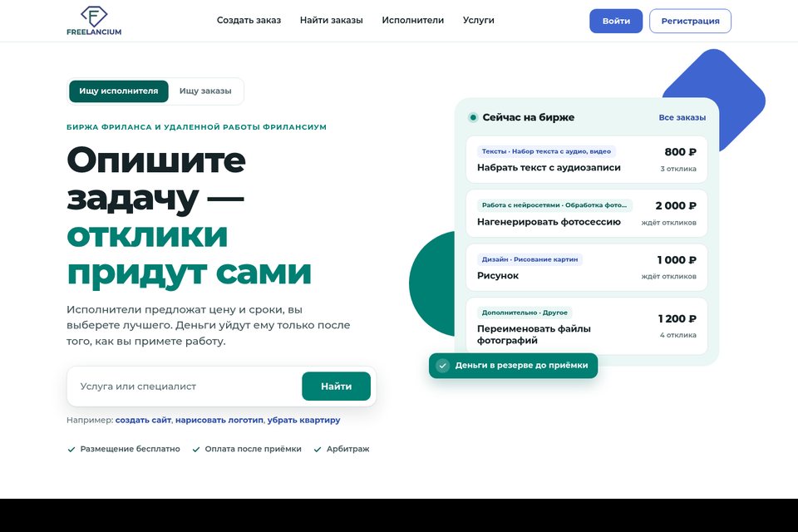Open the Услуги menu item
Screen dimensions: 798x532
[479, 20]
